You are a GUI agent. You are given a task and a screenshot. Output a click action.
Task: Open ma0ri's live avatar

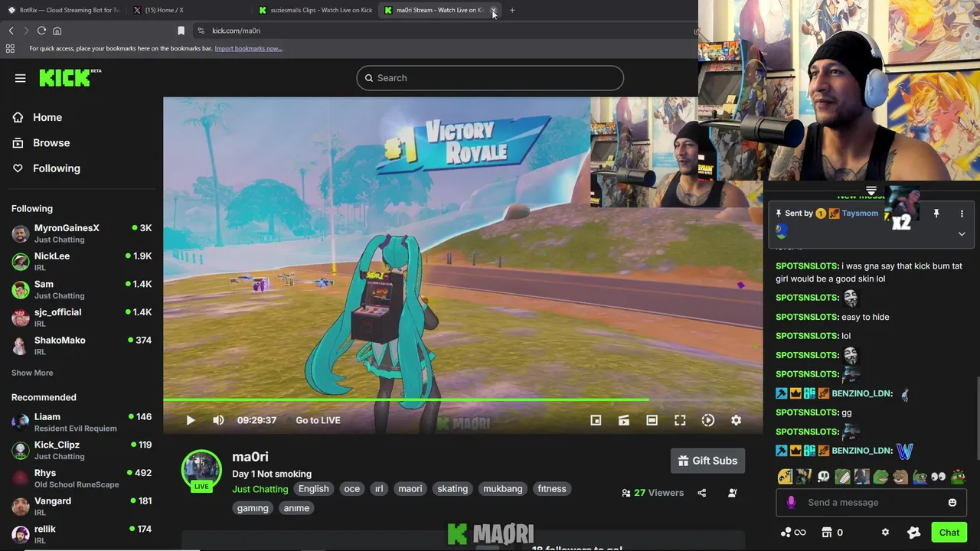(201, 471)
